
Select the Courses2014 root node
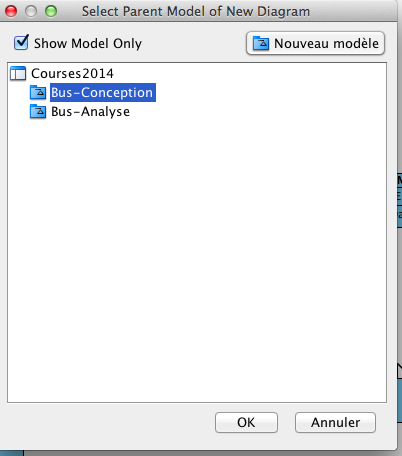click(72, 73)
